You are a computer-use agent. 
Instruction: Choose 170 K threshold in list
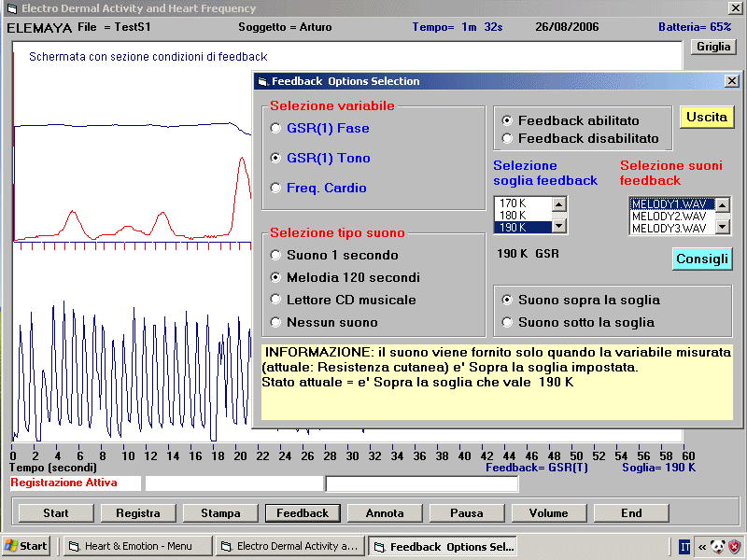coord(523,203)
